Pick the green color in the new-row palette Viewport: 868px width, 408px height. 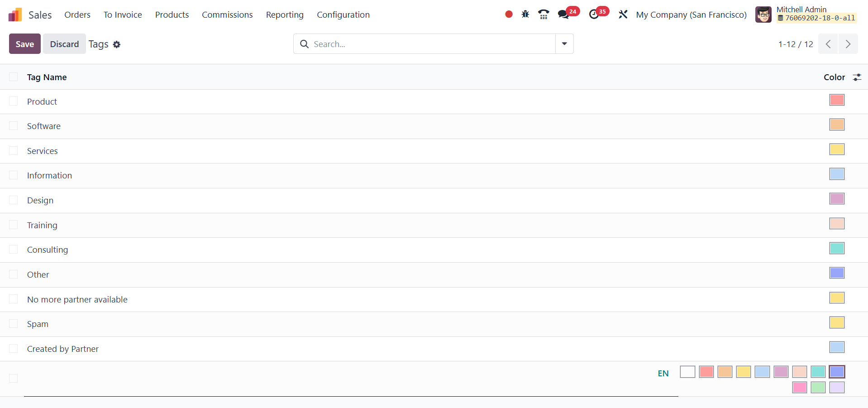(818, 387)
